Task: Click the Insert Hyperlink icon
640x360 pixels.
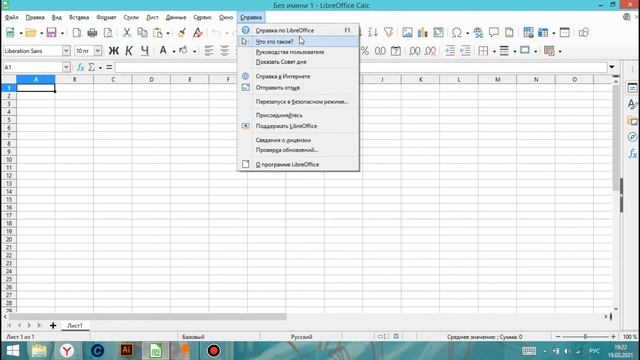Action: [478, 32]
